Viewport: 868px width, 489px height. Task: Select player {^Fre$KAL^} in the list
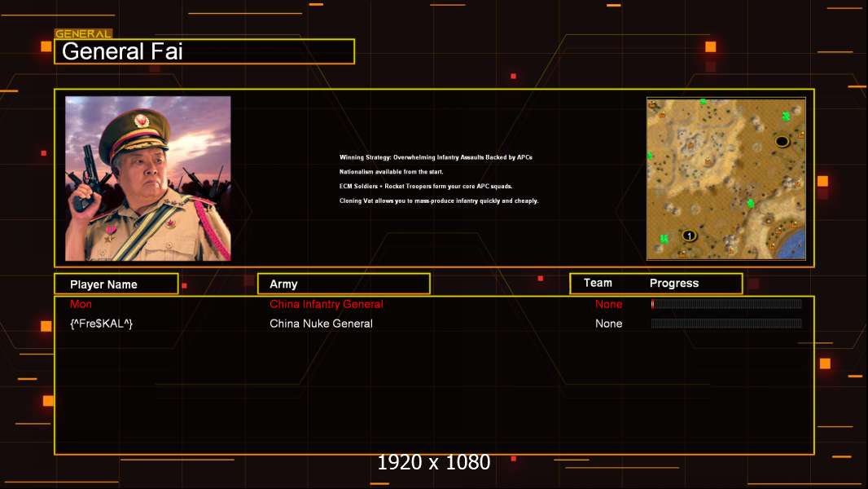(x=101, y=324)
